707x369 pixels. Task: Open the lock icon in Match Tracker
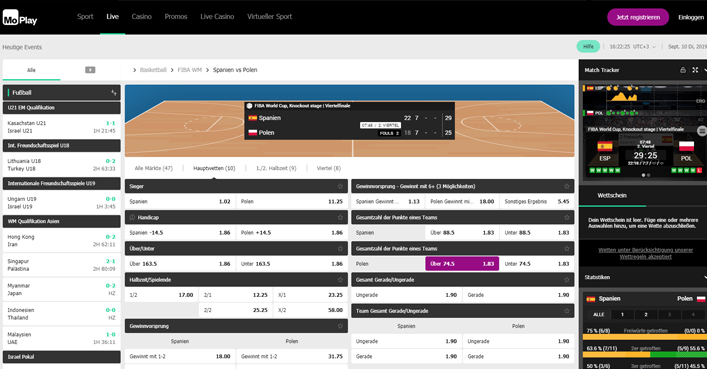coord(683,70)
